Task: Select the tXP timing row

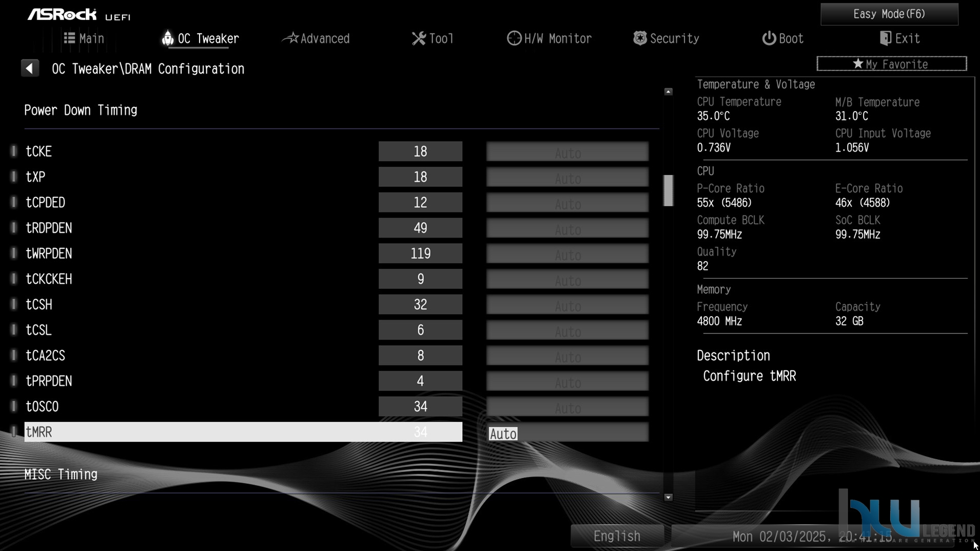Action: [x=243, y=177]
